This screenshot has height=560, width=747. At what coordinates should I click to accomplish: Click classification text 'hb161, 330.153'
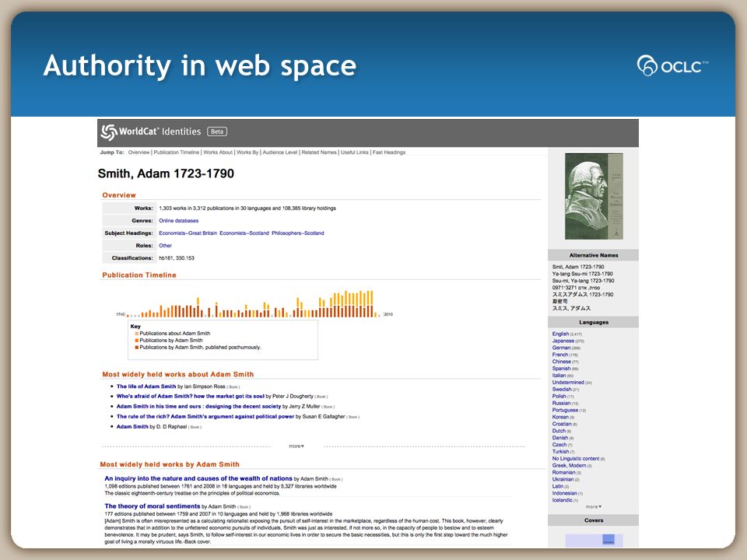[x=177, y=257]
